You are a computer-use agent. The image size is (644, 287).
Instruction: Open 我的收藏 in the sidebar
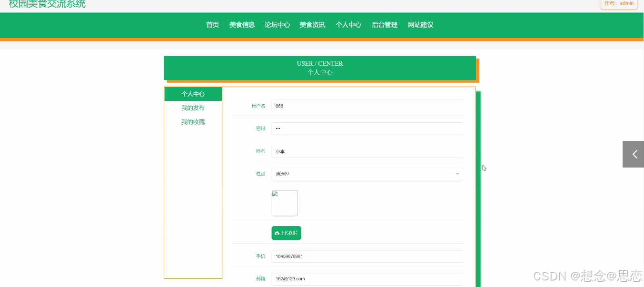pyautogui.click(x=193, y=122)
